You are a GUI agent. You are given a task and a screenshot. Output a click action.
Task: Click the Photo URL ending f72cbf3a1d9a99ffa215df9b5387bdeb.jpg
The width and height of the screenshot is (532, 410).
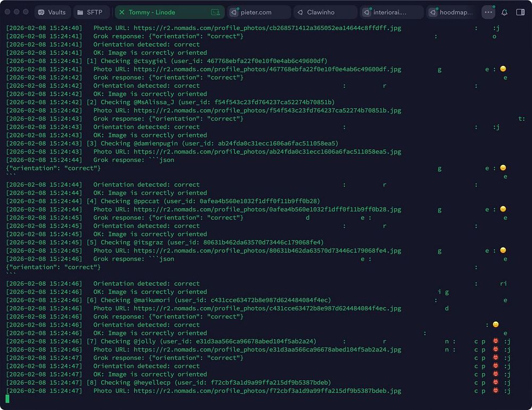(268, 391)
